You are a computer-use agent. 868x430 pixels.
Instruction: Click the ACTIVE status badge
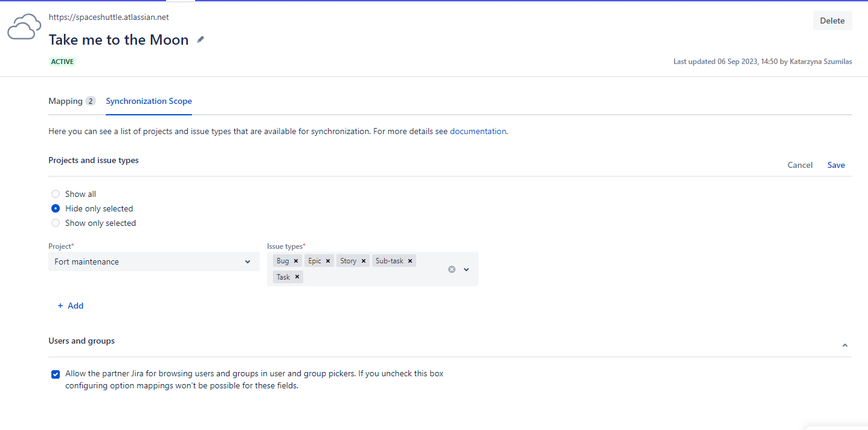pyautogui.click(x=62, y=62)
